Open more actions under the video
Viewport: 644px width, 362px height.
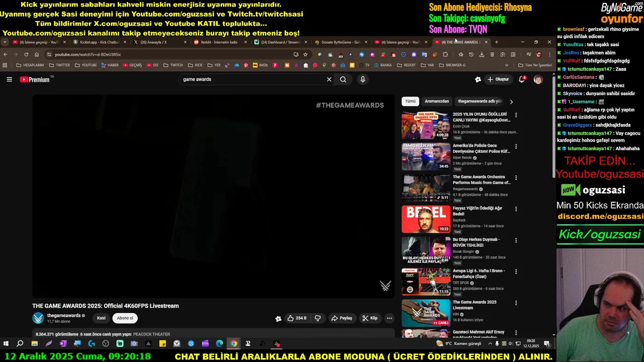tap(389, 318)
